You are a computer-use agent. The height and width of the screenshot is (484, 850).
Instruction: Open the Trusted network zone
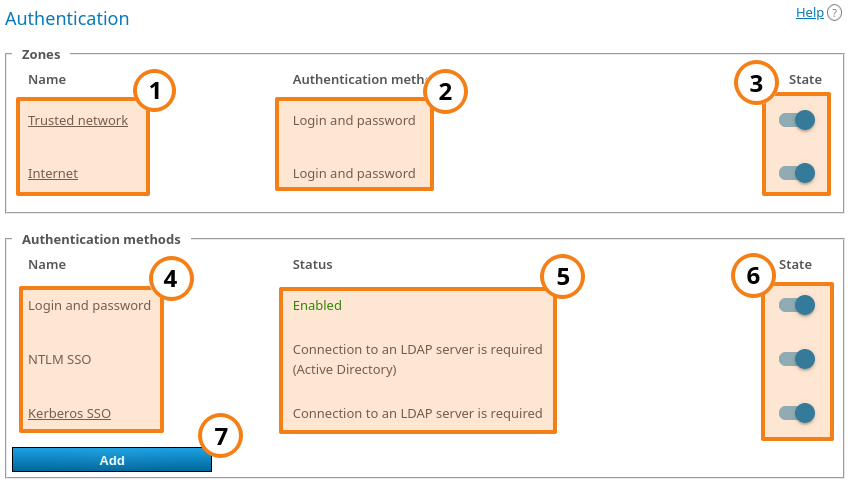[x=78, y=121]
